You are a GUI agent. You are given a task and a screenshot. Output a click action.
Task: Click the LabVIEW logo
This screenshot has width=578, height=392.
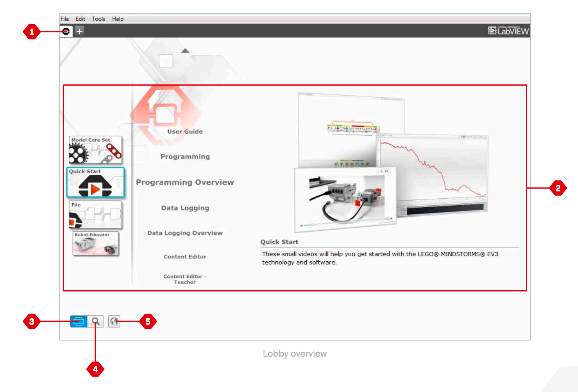pos(508,30)
